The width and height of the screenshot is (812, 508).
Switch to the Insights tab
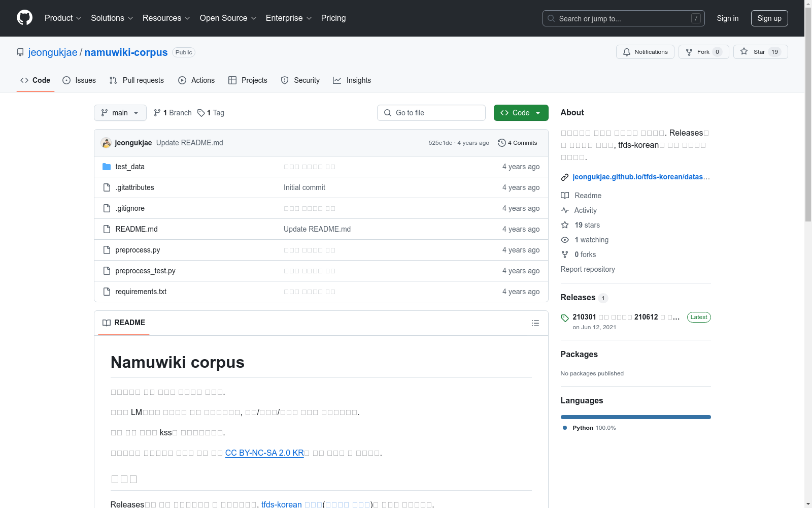click(352, 80)
